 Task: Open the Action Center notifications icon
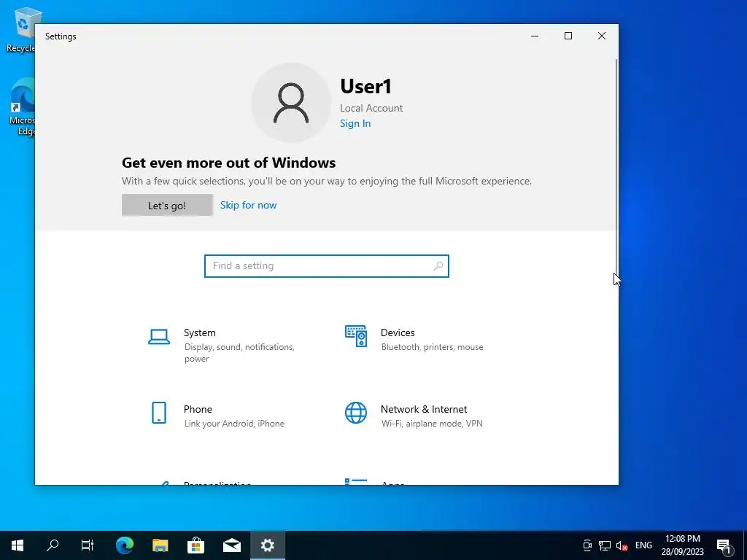(724, 545)
